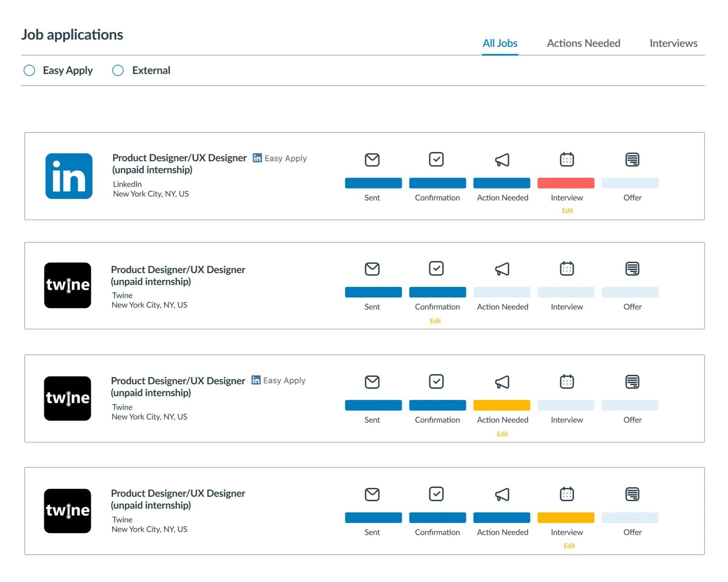Select the All Jobs tab
This screenshot has height=582, width=728.
click(500, 43)
